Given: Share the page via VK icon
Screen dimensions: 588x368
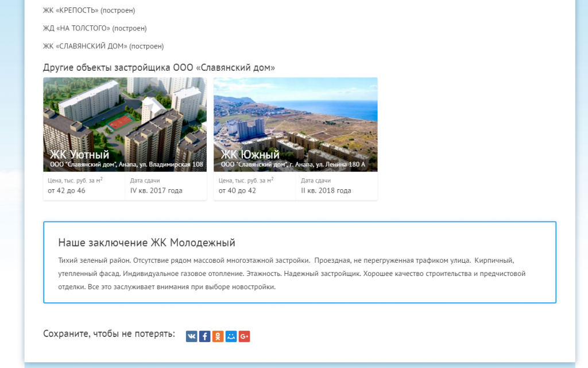Looking at the screenshot, I should (x=191, y=336).
